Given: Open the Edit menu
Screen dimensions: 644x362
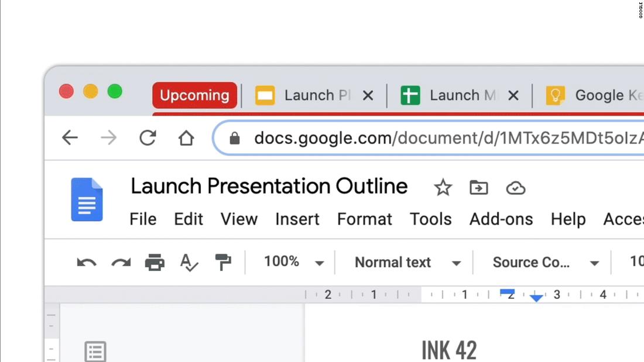Looking at the screenshot, I should 189,219.
